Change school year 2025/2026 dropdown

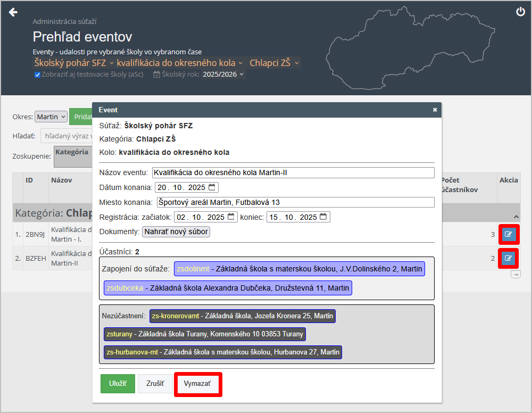[223, 75]
